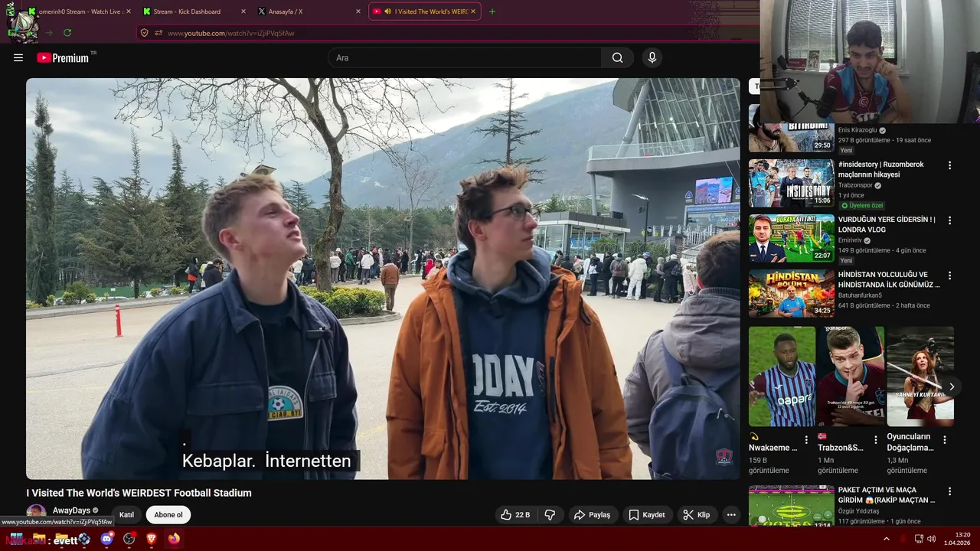Start voice search with microphone icon
The height and width of the screenshot is (551, 980).
pos(652,57)
